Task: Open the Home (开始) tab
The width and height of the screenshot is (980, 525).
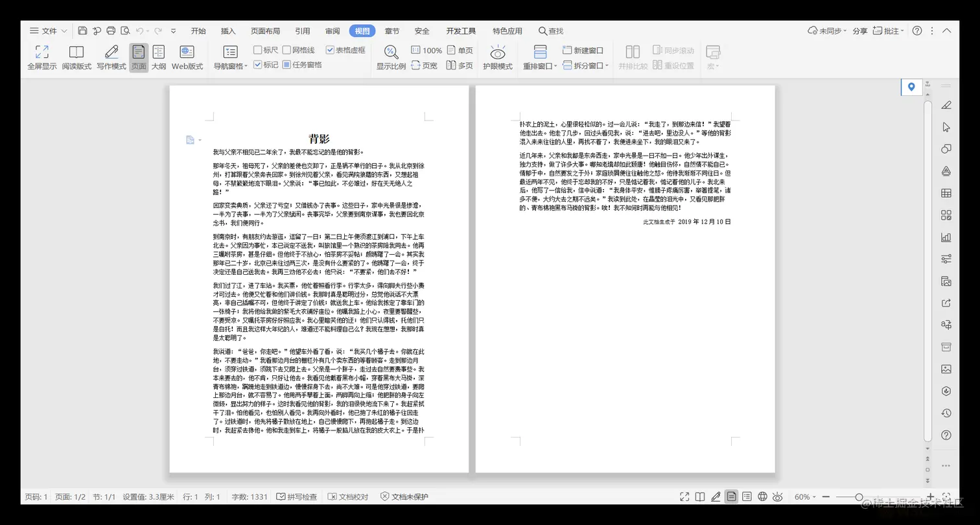Action: pos(198,30)
